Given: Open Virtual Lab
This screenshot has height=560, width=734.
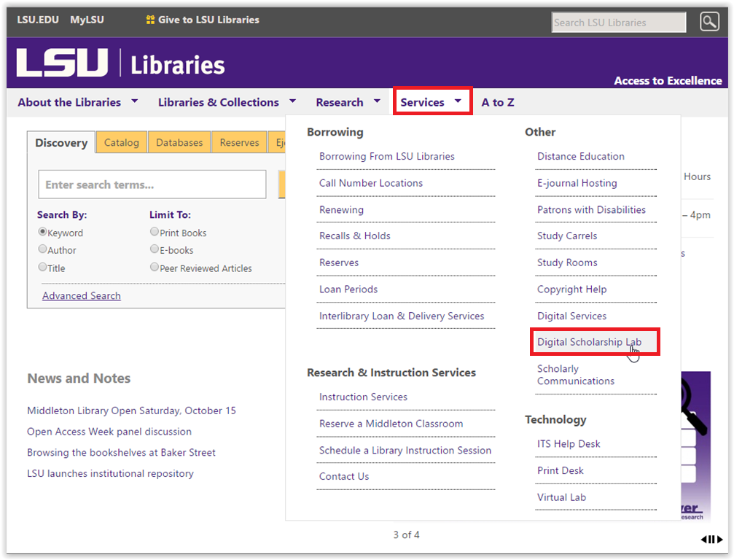Looking at the screenshot, I should [x=561, y=497].
